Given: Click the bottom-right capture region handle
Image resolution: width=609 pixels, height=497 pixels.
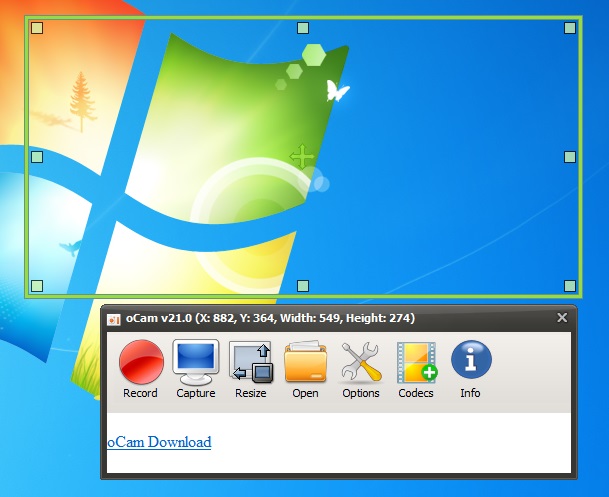Looking at the screenshot, I should coord(570,286).
